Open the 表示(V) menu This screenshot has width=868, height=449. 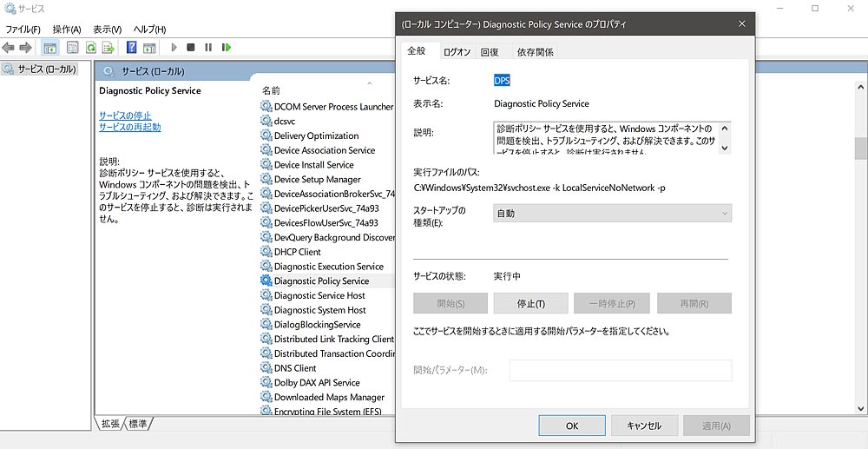[x=108, y=30]
